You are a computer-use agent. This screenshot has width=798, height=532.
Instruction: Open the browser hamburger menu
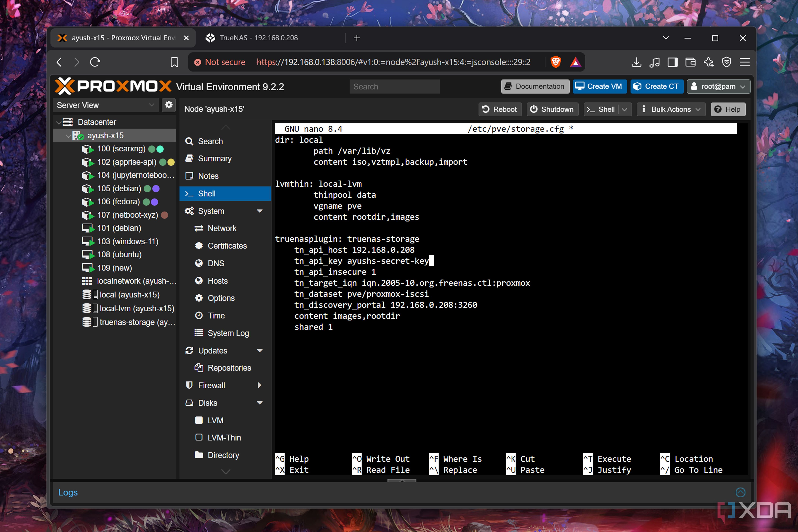tap(744, 62)
